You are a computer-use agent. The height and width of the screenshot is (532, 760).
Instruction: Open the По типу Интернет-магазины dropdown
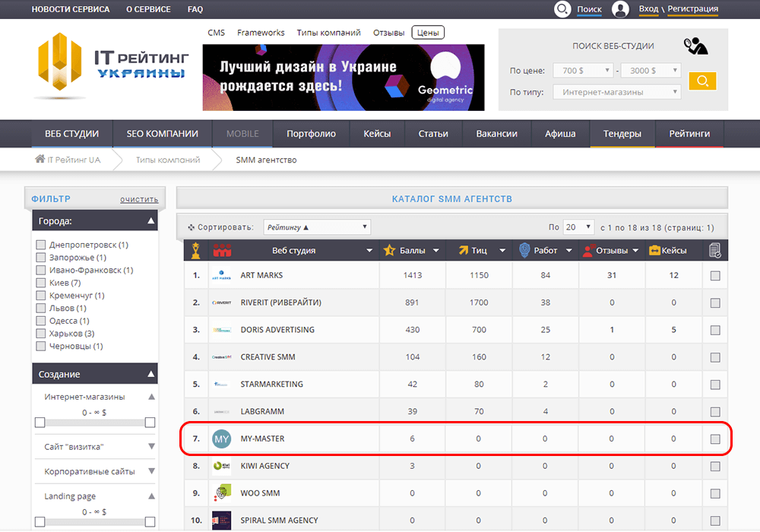[617, 92]
